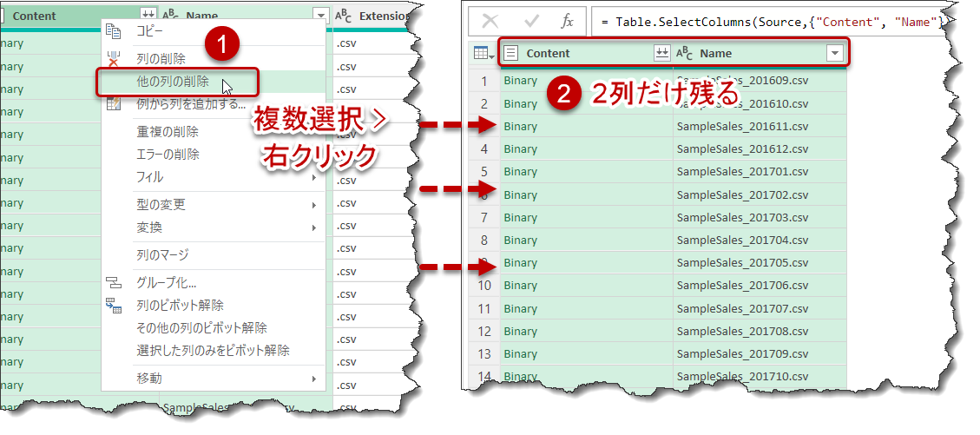980x435 pixels.
Task: Click the SampleSales_201703.csv cell
Action: [760, 217]
